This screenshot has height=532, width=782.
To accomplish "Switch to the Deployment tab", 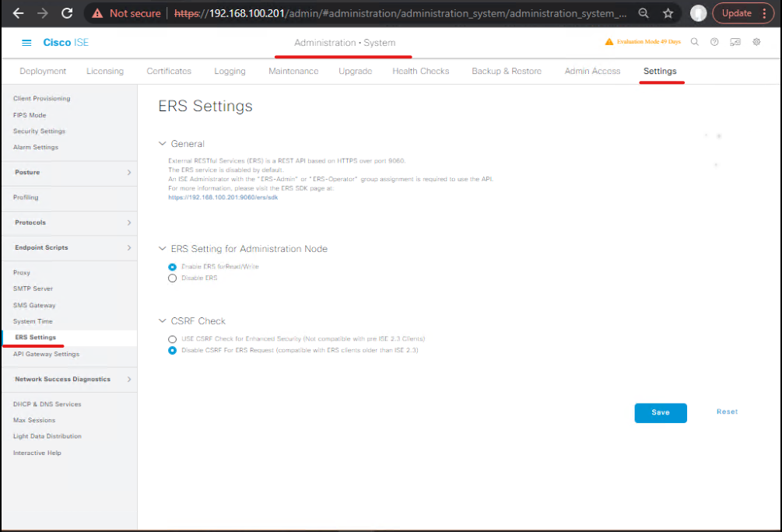I will pos(43,72).
